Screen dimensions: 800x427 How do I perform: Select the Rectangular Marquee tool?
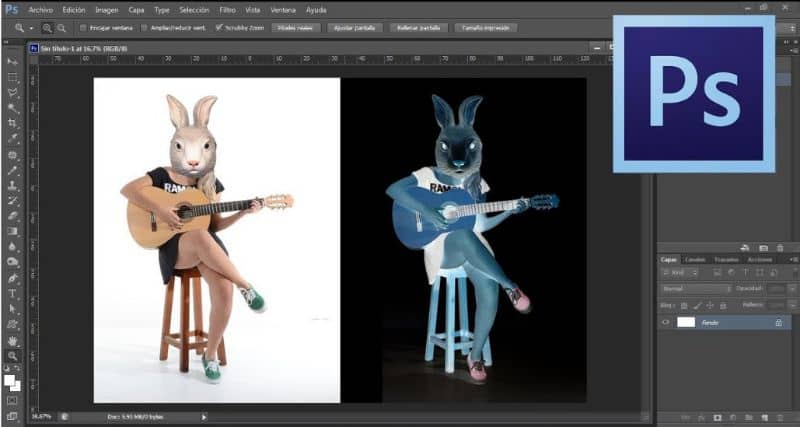[x=13, y=77]
